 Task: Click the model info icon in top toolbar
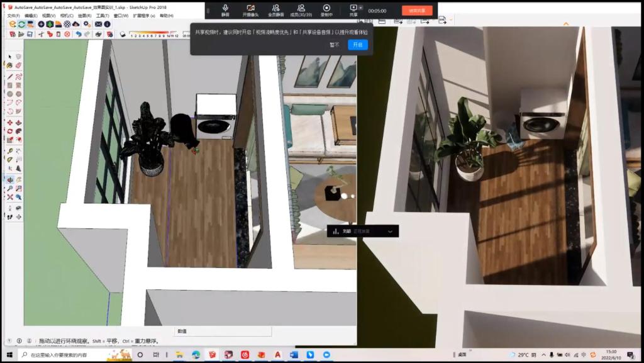tap(107, 24)
